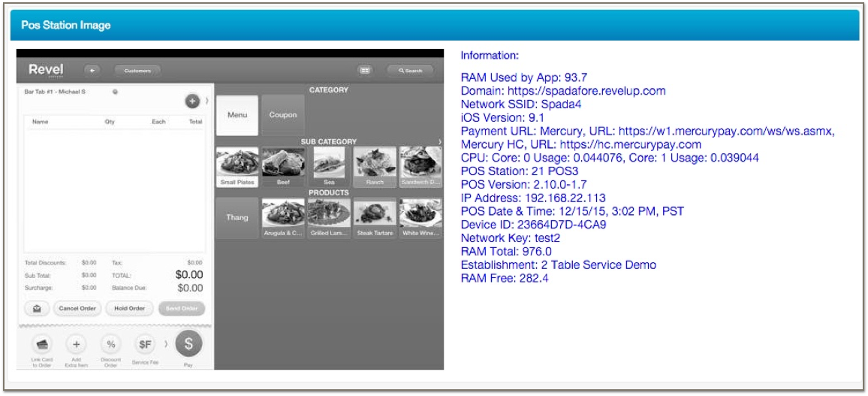Click the Service Fee $F icon
The width and height of the screenshot is (868, 396).
[145, 344]
